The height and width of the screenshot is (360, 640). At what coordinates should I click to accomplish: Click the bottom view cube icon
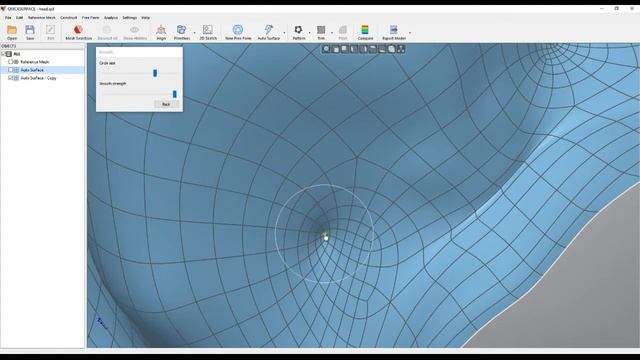[x=382, y=49]
